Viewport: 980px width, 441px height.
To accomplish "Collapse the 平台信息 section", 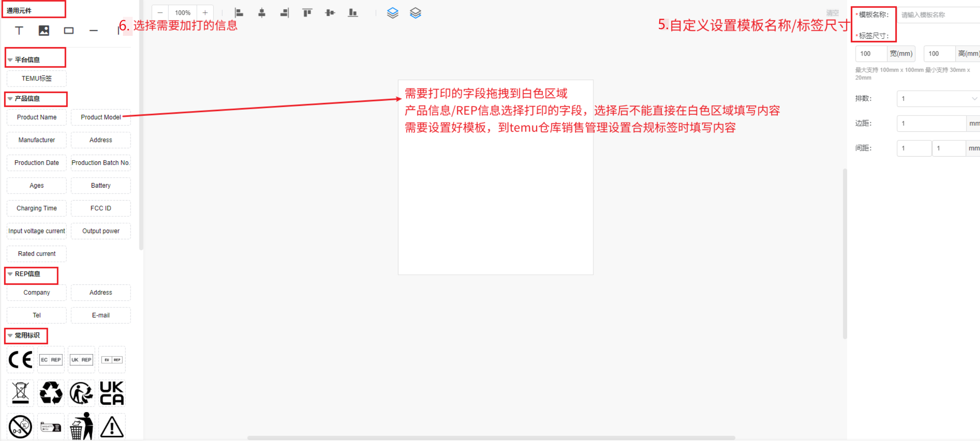I will click(10, 60).
